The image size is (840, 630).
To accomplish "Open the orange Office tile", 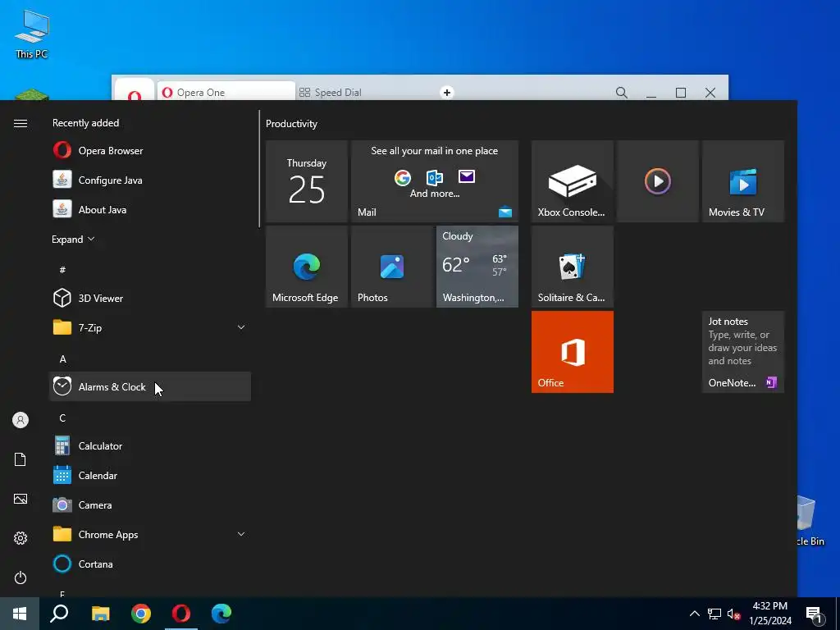I will tap(572, 352).
